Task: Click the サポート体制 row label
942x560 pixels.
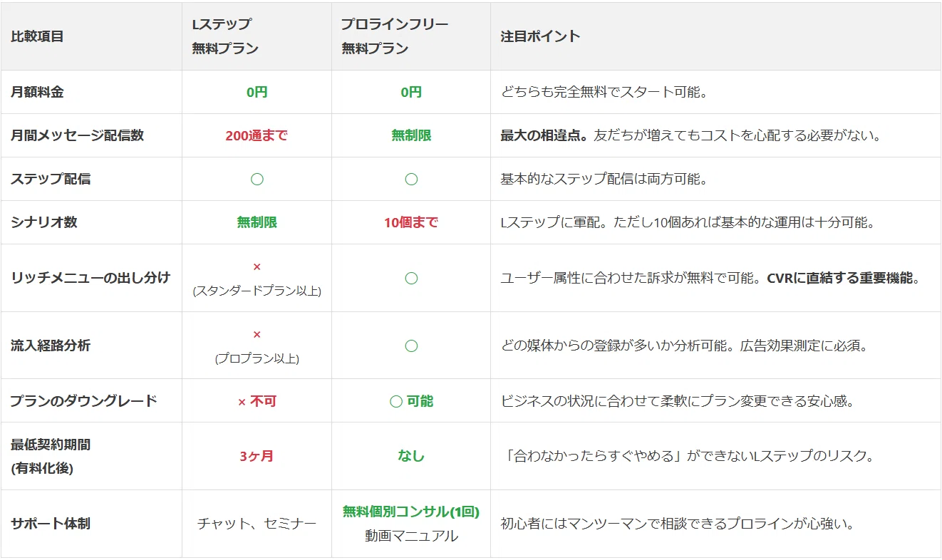Action: pyautogui.click(x=51, y=524)
